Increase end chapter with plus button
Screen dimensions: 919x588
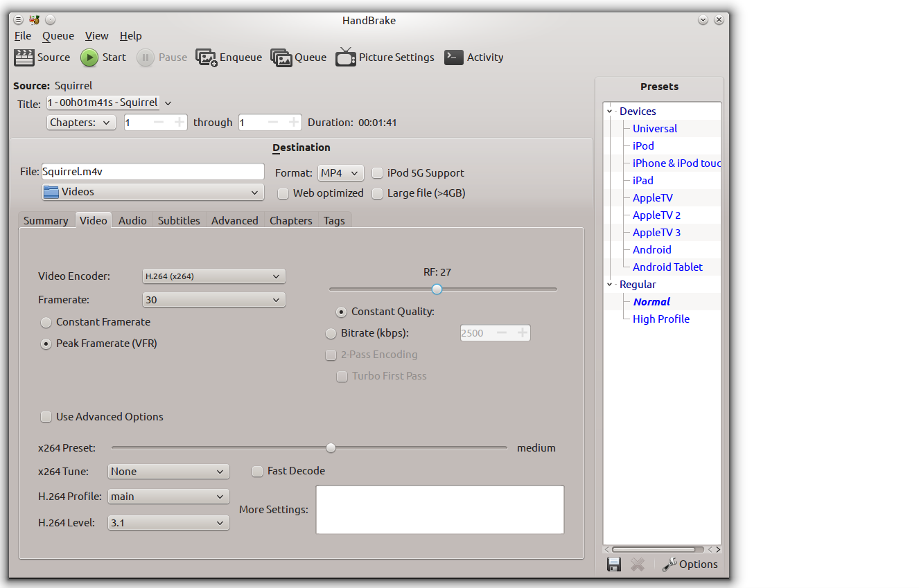pos(293,123)
